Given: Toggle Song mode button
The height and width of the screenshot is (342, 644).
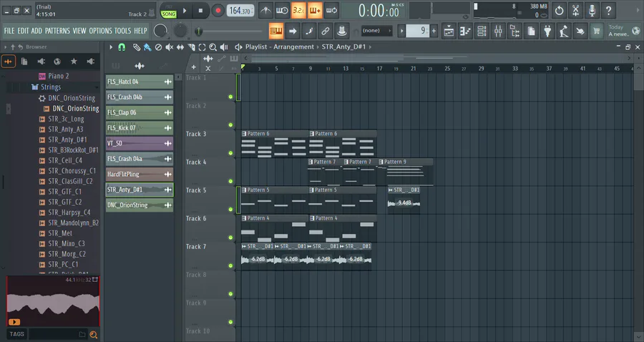Looking at the screenshot, I should coord(168,14).
